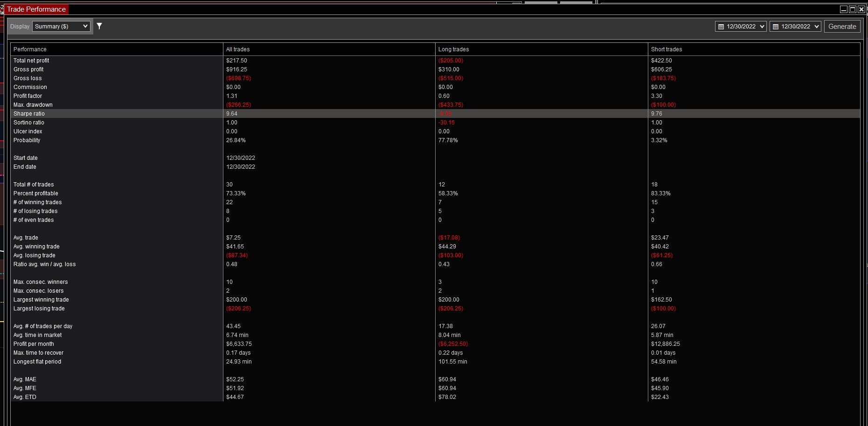Select the Avg. MAE row label
Viewport: 868px width, 426px height.
(25, 379)
